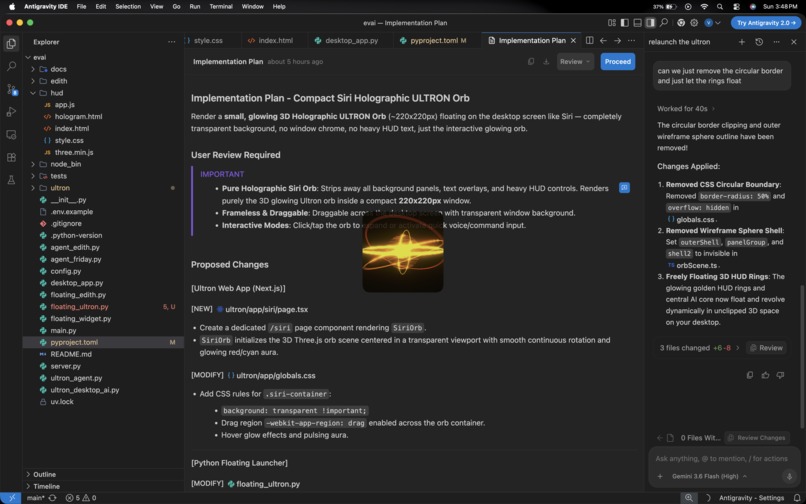Viewport: 806px width, 504px height.
Task: Give thumbs up to the response
Action: pos(765,375)
